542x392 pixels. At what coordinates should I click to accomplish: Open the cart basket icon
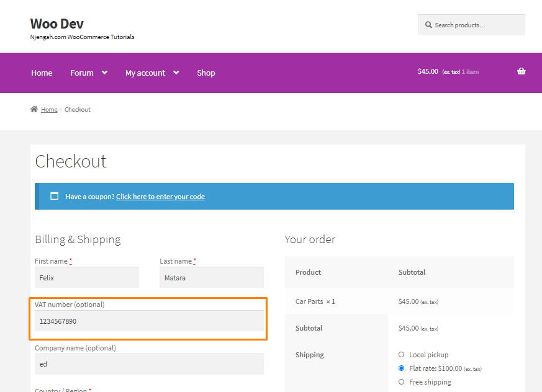point(522,71)
